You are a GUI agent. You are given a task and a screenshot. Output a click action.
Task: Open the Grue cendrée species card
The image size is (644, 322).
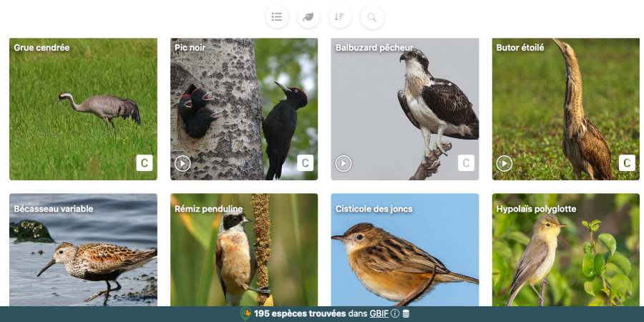84,109
